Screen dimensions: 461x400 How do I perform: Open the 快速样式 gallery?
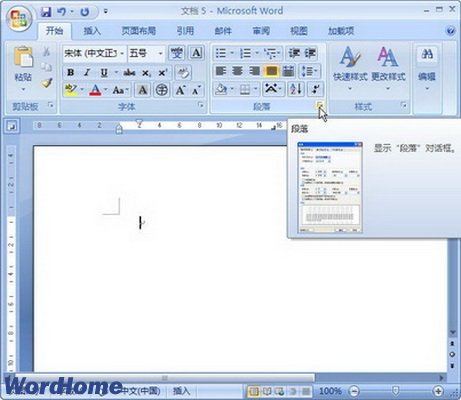pyautogui.click(x=350, y=68)
